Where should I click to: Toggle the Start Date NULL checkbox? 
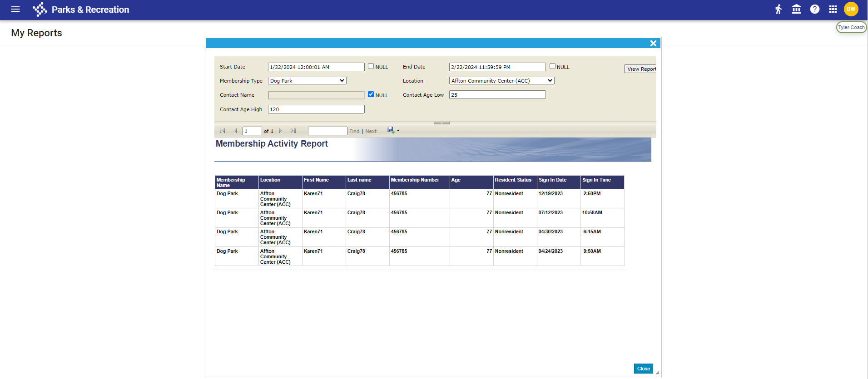tap(371, 66)
